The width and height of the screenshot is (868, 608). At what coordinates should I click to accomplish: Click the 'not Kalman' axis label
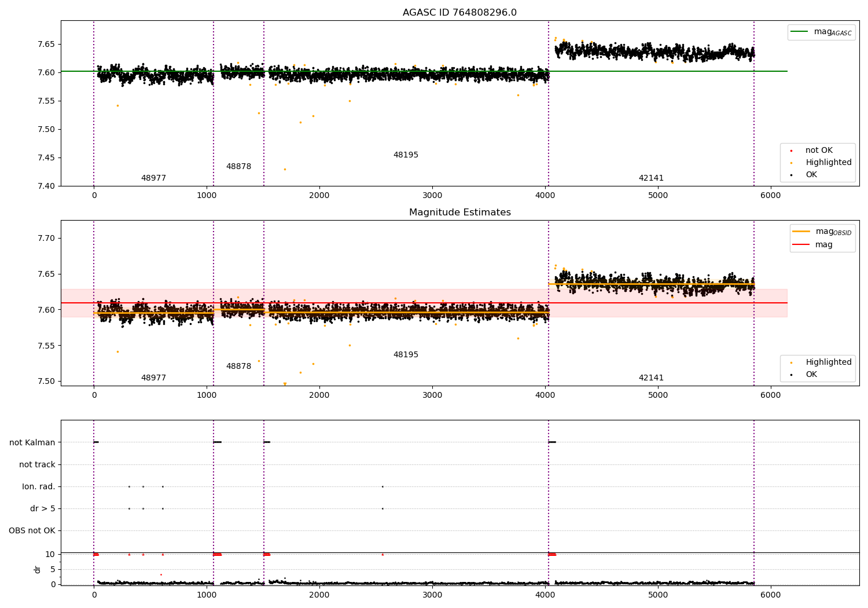(32, 443)
